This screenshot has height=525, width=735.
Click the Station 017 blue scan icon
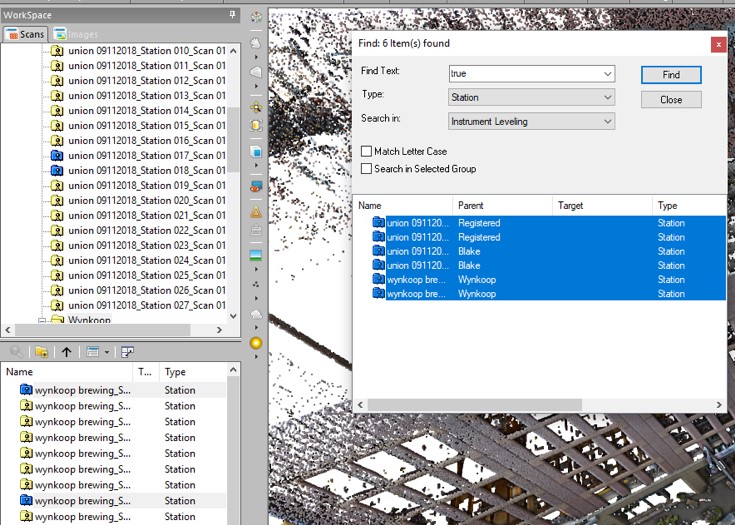[x=57, y=155]
